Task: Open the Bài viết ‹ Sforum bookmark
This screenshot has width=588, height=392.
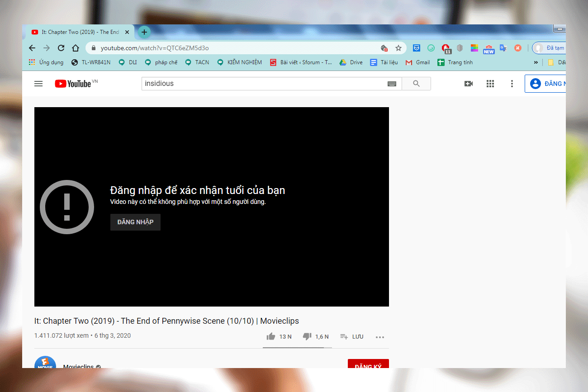Action: tap(301, 62)
